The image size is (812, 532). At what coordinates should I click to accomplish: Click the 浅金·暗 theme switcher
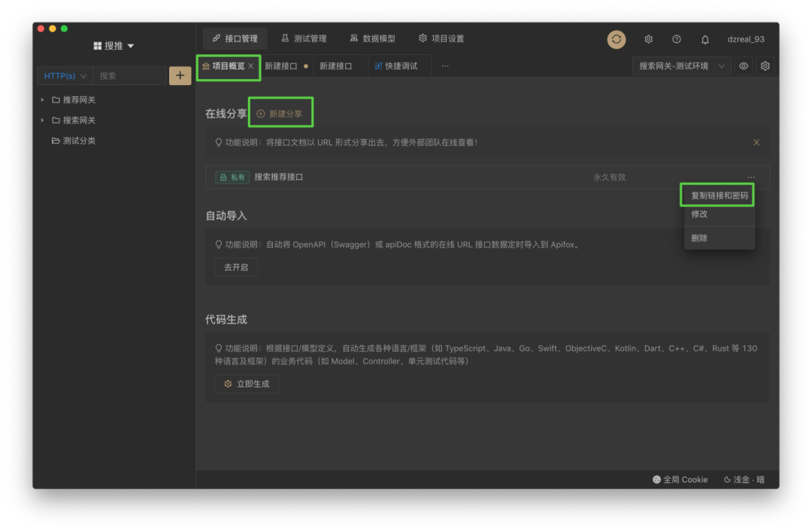coord(744,479)
